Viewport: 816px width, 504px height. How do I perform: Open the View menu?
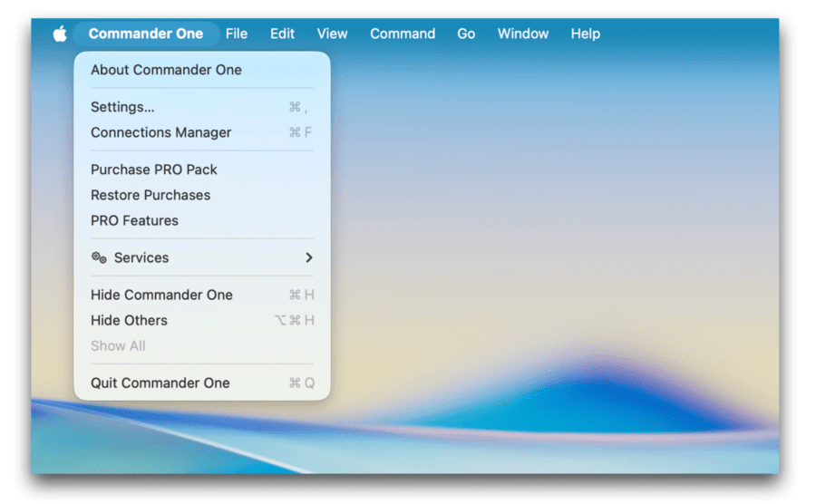pos(332,34)
